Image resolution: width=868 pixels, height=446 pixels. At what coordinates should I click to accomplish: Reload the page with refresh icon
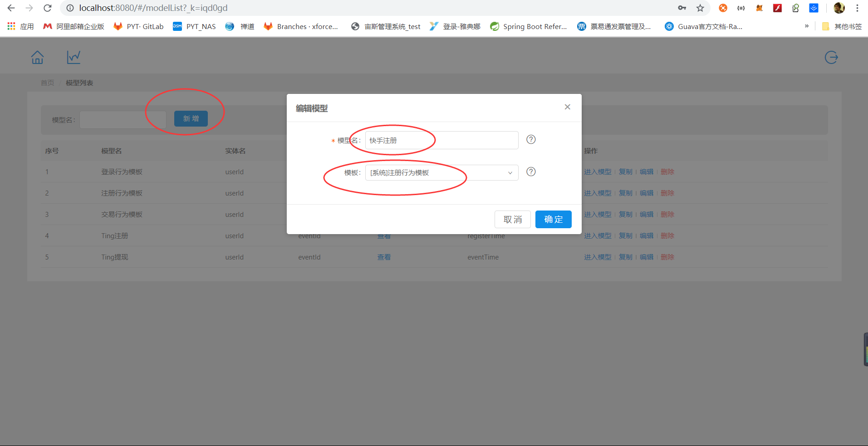(x=47, y=8)
